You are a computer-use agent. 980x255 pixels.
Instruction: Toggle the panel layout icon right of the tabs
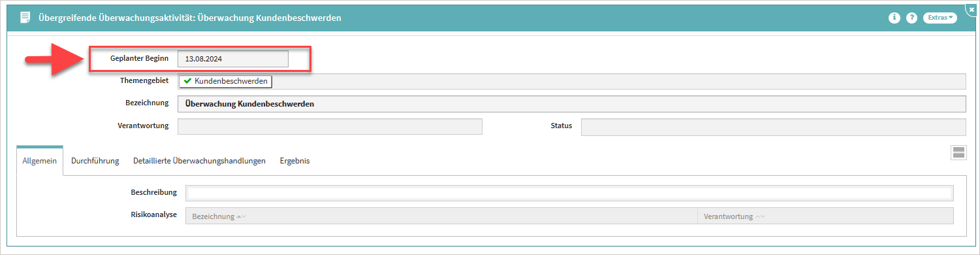pyautogui.click(x=958, y=153)
